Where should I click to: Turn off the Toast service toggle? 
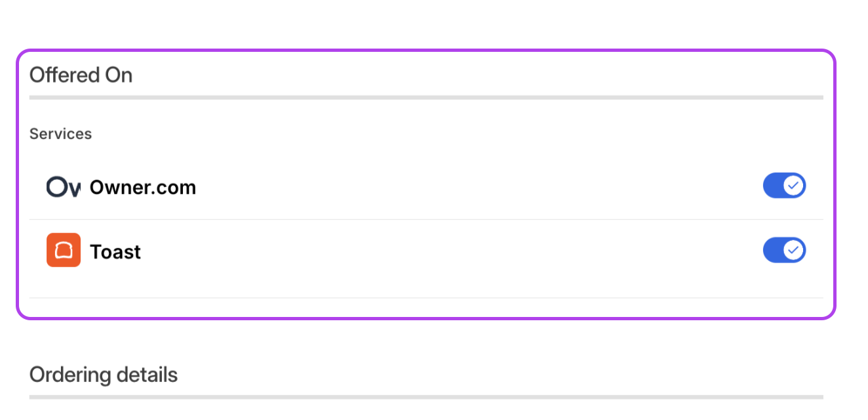(784, 250)
